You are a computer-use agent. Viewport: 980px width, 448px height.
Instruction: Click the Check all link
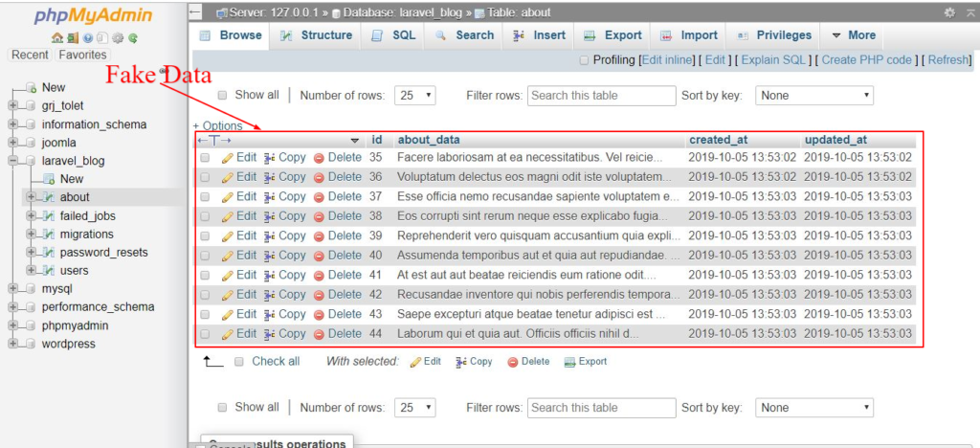275,361
